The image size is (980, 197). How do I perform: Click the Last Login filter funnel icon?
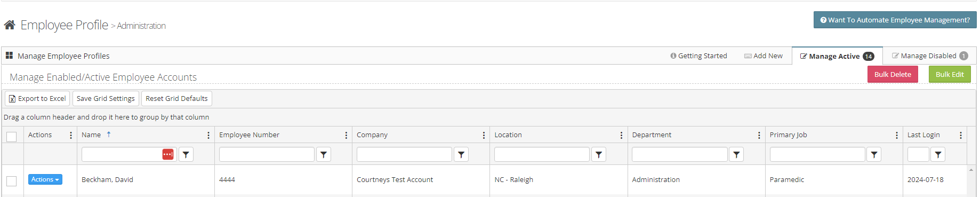tap(938, 154)
